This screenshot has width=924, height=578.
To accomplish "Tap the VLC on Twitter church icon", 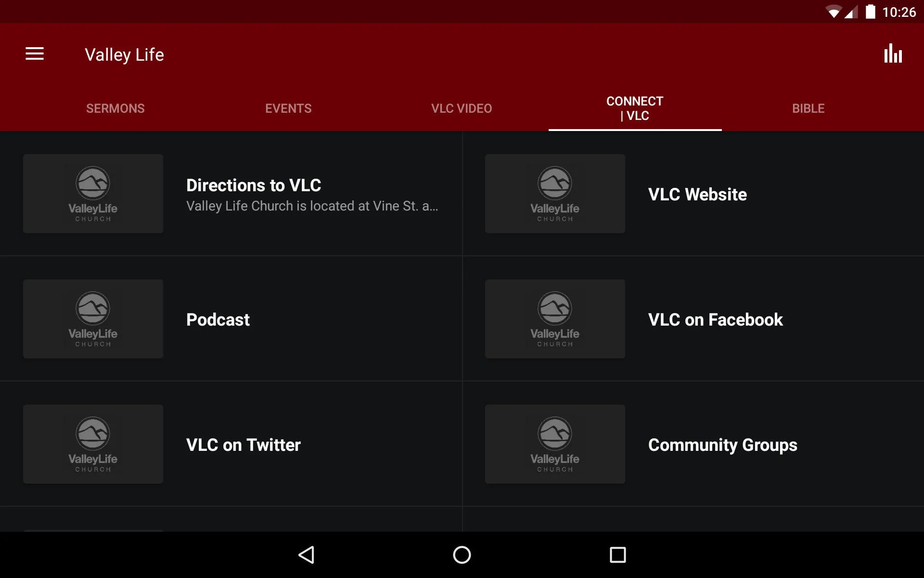I will [x=92, y=444].
